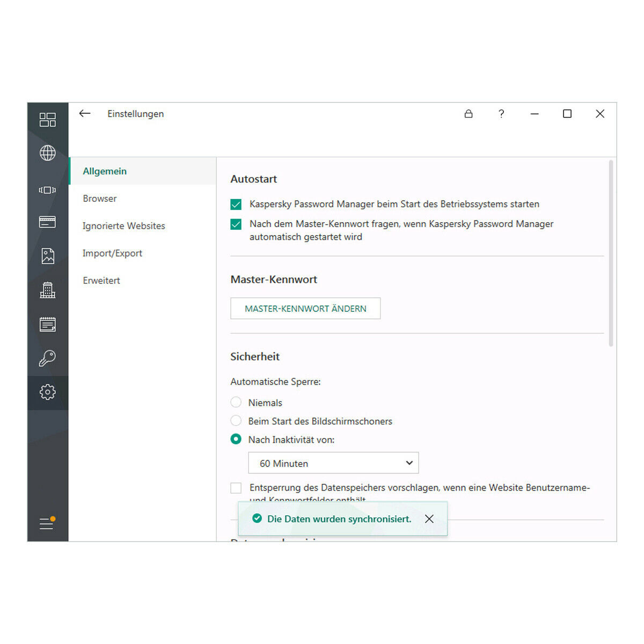Image resolution: width=644 pixels, height=644 pixels.
Task: Open the Import/Export settings tab
Action: click(x=112, y=253)
